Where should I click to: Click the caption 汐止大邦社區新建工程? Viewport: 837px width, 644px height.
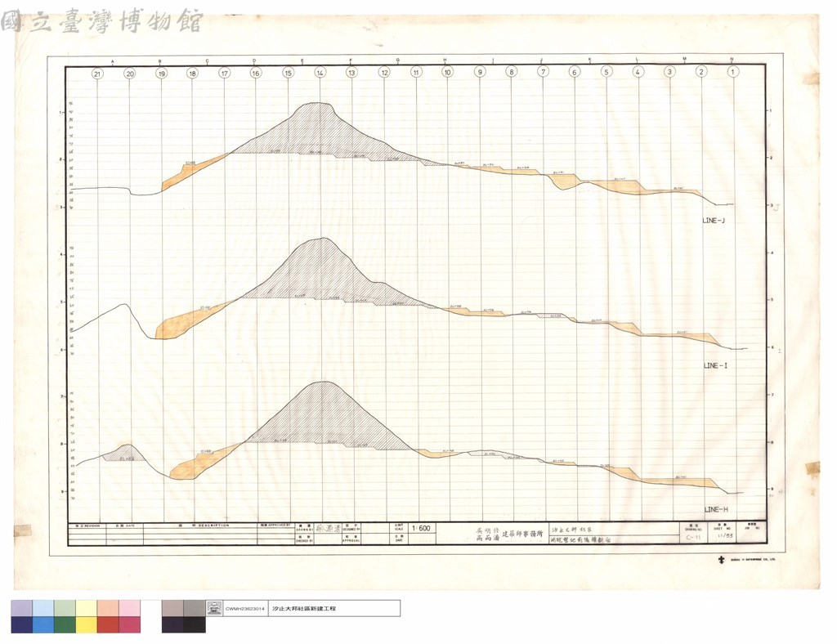[x=304, y=609]
